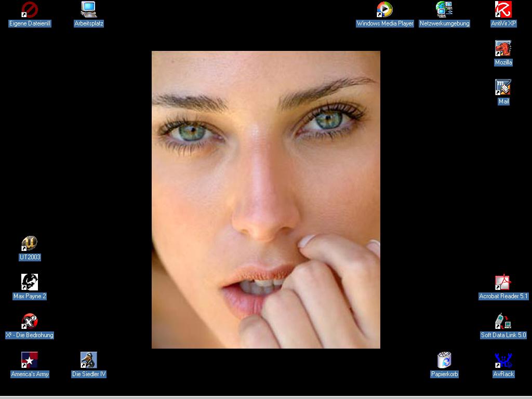Click the Arbeitsplatz computer icon
This screenshot has width=532, height=399.
tap(89, 10)
